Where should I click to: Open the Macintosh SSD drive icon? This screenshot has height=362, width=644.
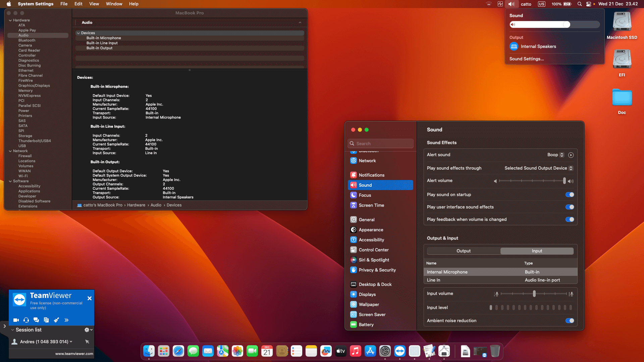622,22
